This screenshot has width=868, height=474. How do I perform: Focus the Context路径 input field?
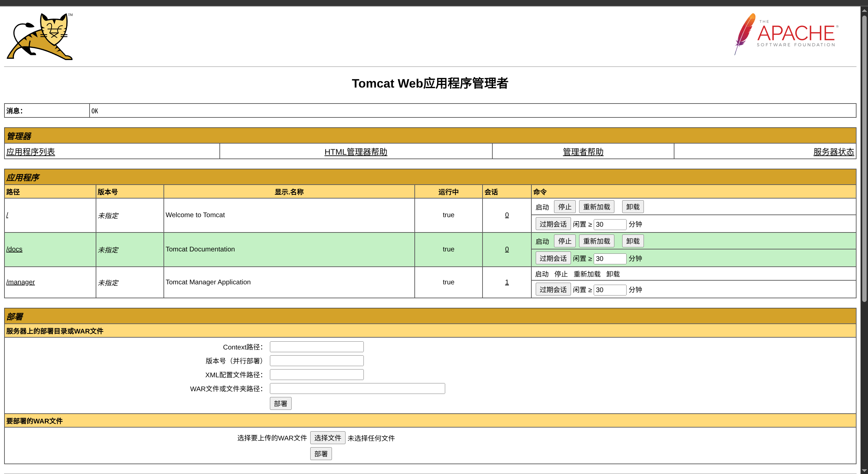316,347
